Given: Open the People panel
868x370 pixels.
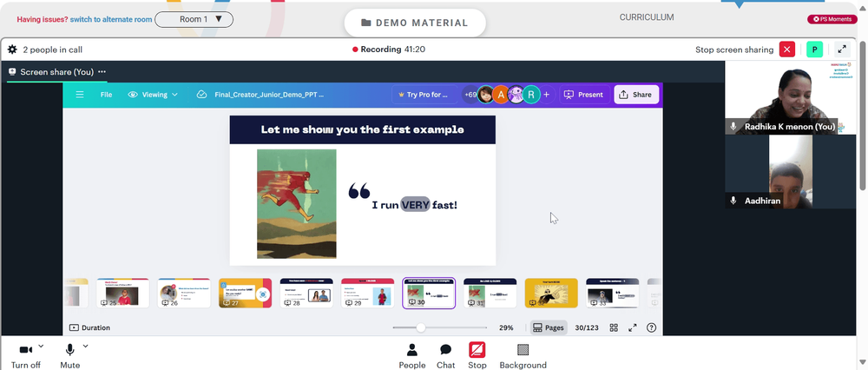Looking at the screenshot, I should coord(411,356).
